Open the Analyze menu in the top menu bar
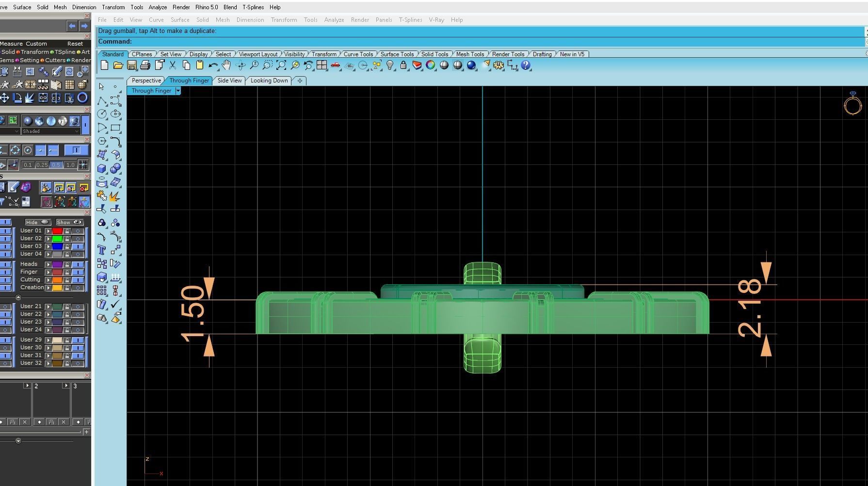Viewport: 868px width, 486px height. point(158,7)
